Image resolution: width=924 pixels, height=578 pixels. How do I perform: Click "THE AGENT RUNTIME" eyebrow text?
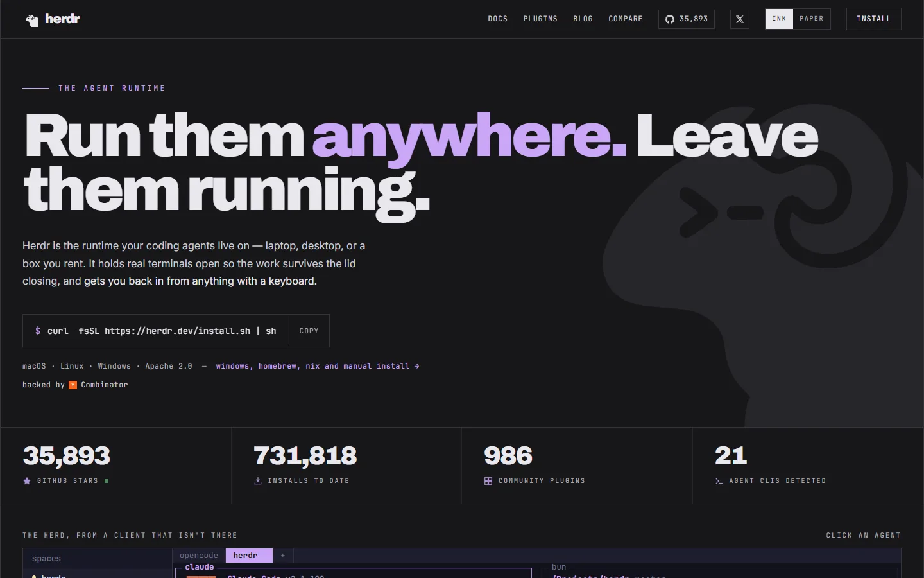pyautogui.click(x=112, y=88)
